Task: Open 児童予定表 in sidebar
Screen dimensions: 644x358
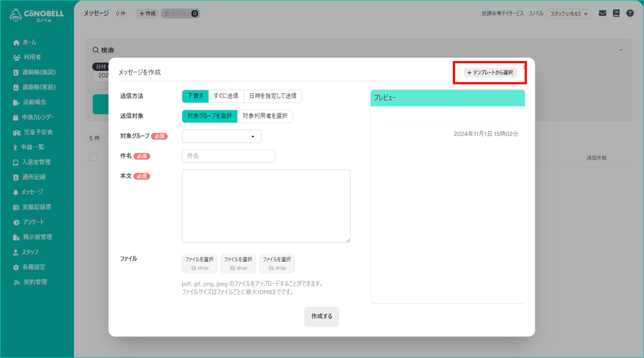Action: tap(33, 132)
